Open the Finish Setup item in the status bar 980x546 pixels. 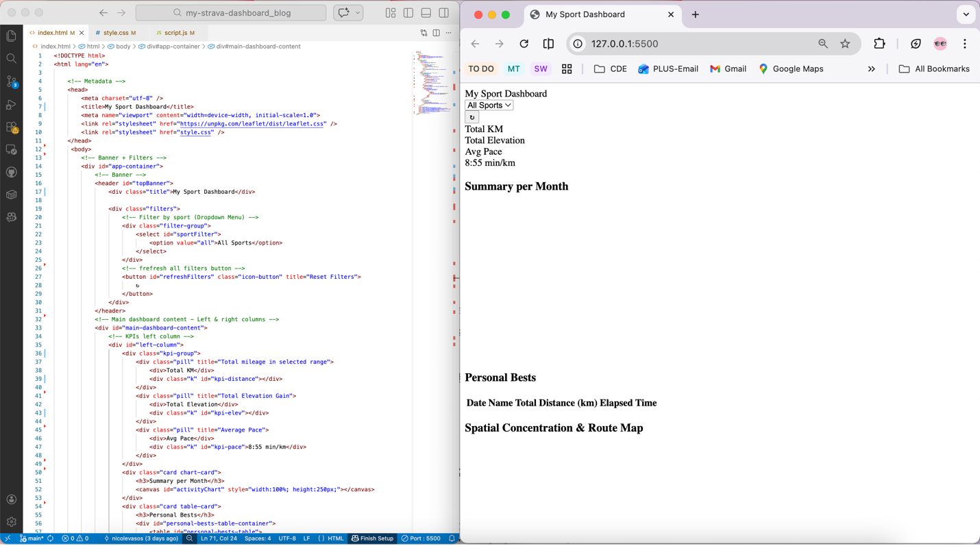[372, 538]
